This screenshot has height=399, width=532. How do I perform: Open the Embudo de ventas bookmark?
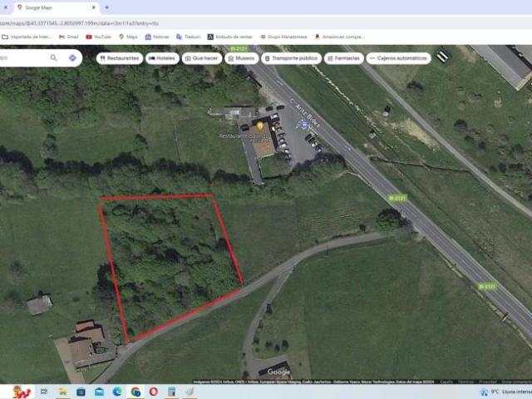click(230, 37)
